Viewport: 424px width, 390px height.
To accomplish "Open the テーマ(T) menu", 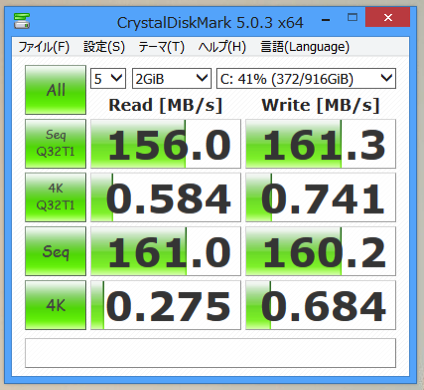I will point(161,47).
